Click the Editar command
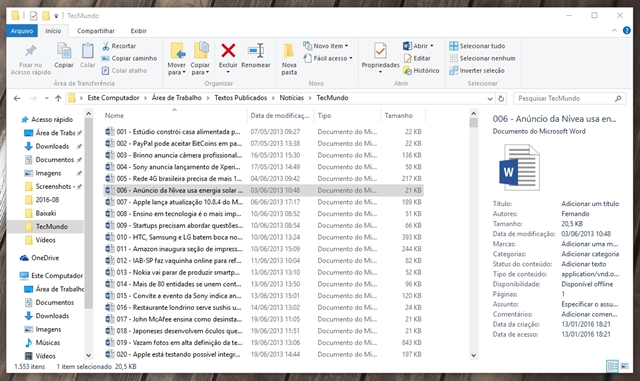 click(417, 58)
